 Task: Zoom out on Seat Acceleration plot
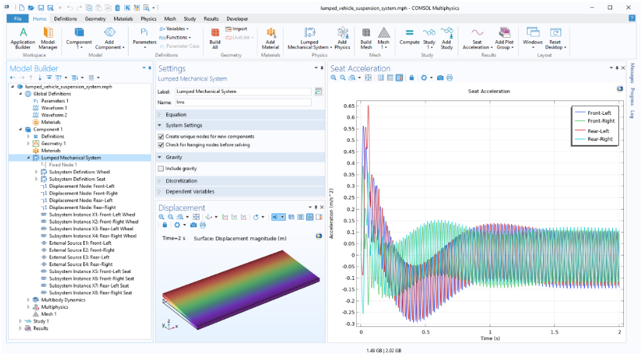[x=342, y=78]
